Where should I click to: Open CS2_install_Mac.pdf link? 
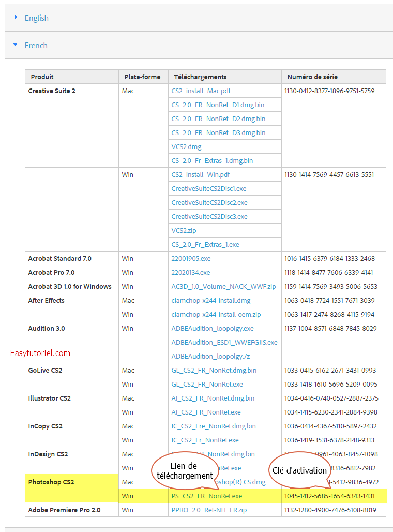pyautogui.click(x=201, y=91)
